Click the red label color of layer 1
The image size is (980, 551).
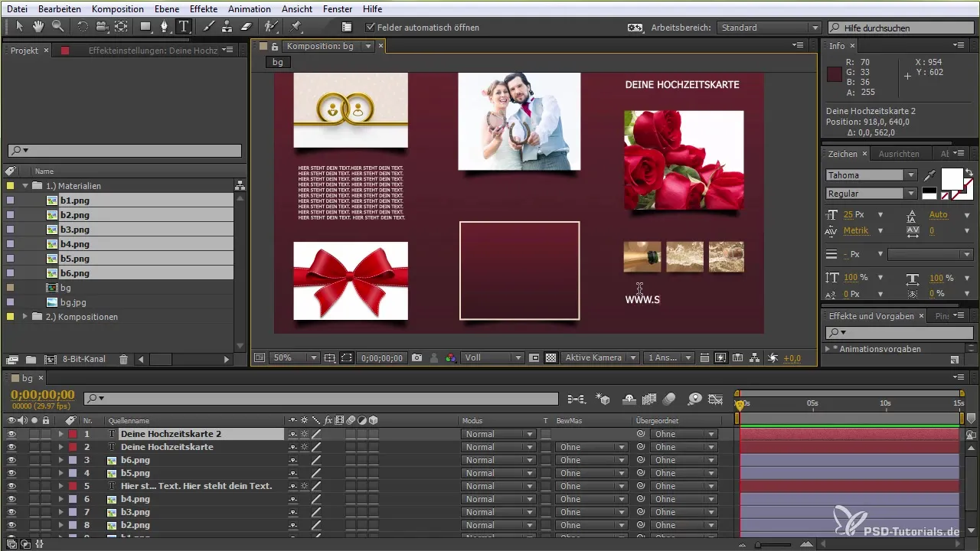click(x=73, y=434)
